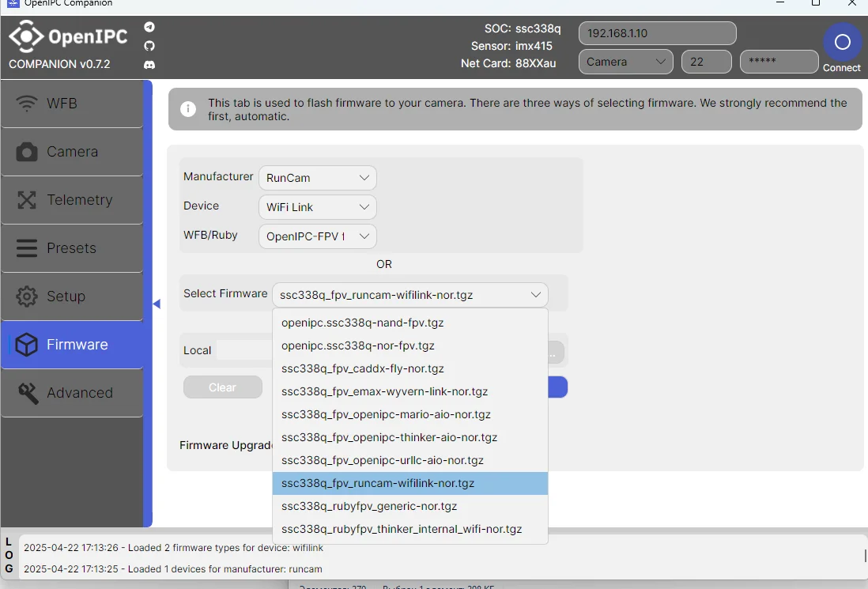Click the Local firmware path field
This screenshot has height=589, width=868.
tap(244, 350)
